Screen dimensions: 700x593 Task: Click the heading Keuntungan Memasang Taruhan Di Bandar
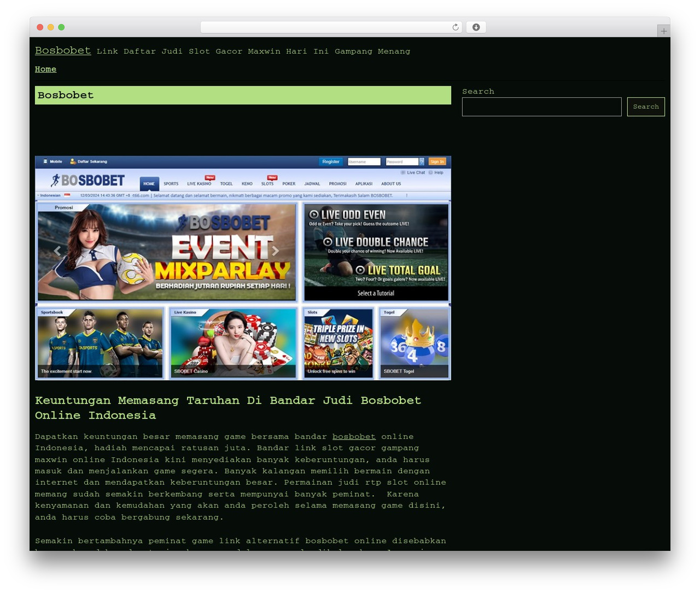pyautogui.click(x=228, y=408)
